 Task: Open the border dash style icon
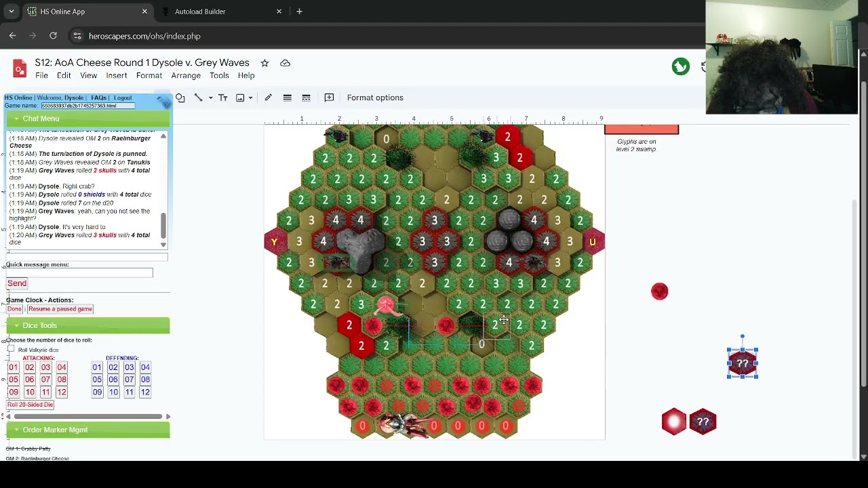(307, 98)
